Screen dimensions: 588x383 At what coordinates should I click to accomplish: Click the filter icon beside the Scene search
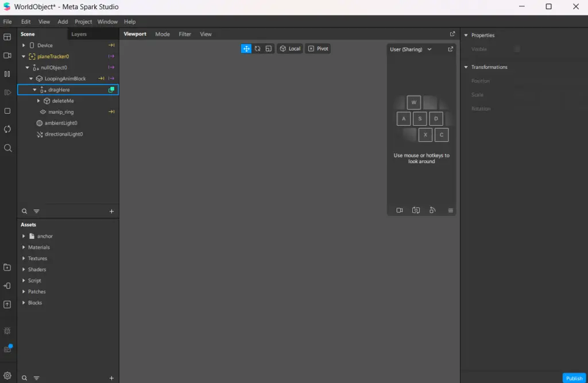pyautogui.click(x=37, y=211)
